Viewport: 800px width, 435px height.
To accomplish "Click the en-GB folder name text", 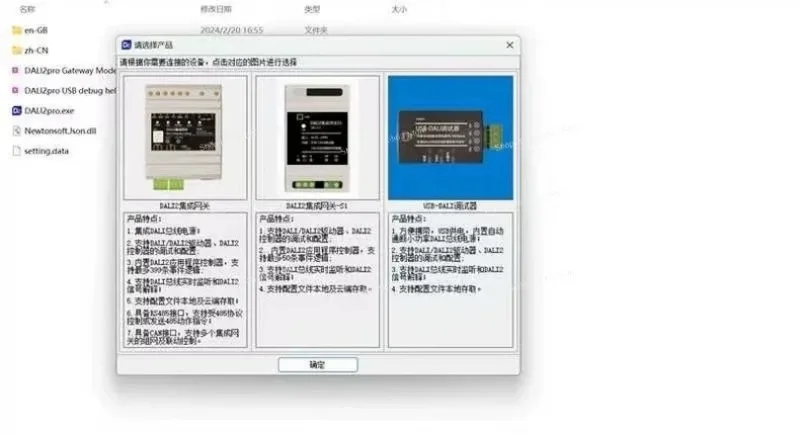I will coord(36,30).
